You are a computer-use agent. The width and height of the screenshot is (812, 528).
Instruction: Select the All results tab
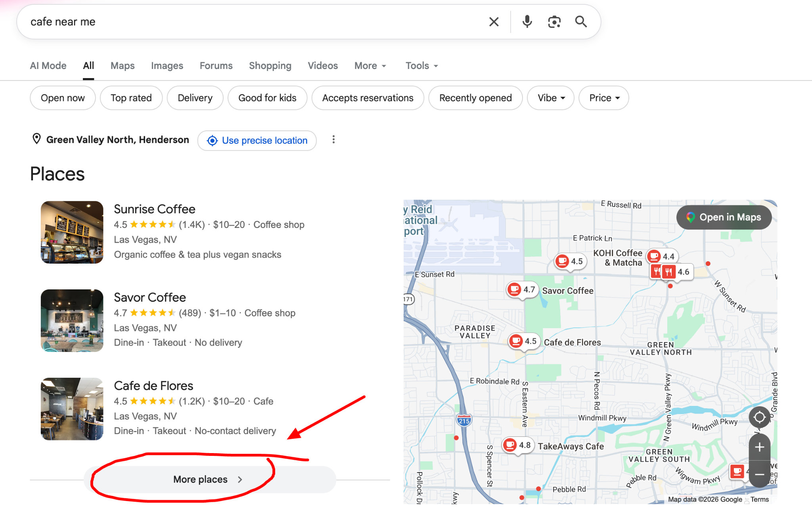(88, 66)
